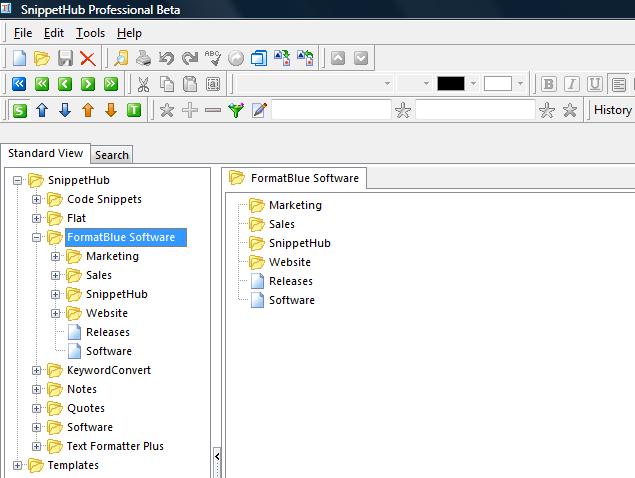Screen dimensions: 635x478
Task: Open a file with the folder toolbar icon
Action: point(42,58)
